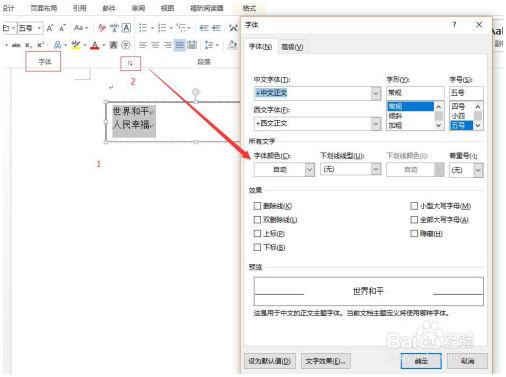506x377 pixels.
Task: Select the justify alignment icon
Action: (180, 45)
